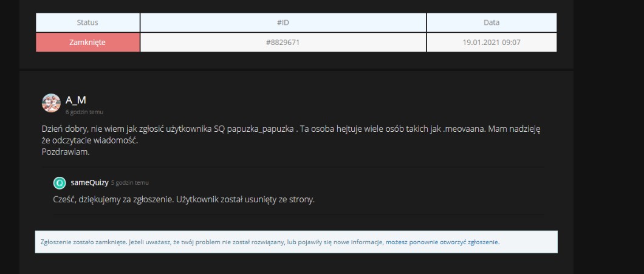Click the Data column header
The height and width of the screenshot is (274, 644).
(491, 22)
